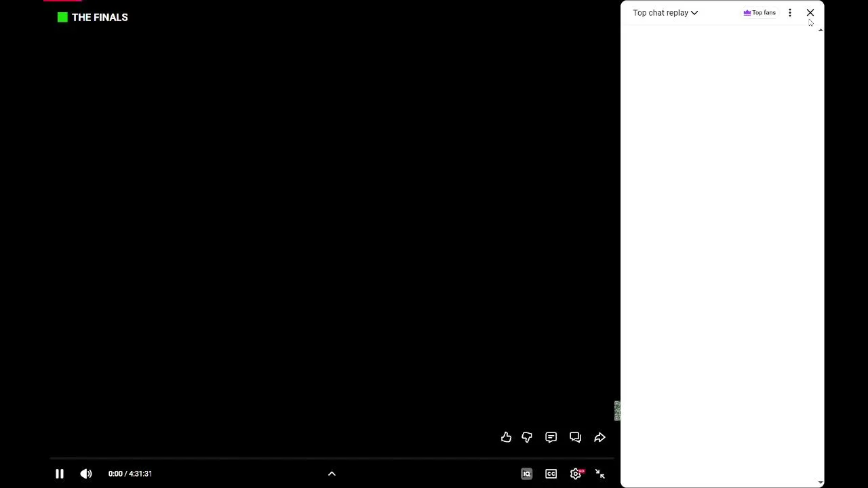Click the green channel icon beside THE FINALS
This screenshot has width=868, height=488.
[62, 18]
